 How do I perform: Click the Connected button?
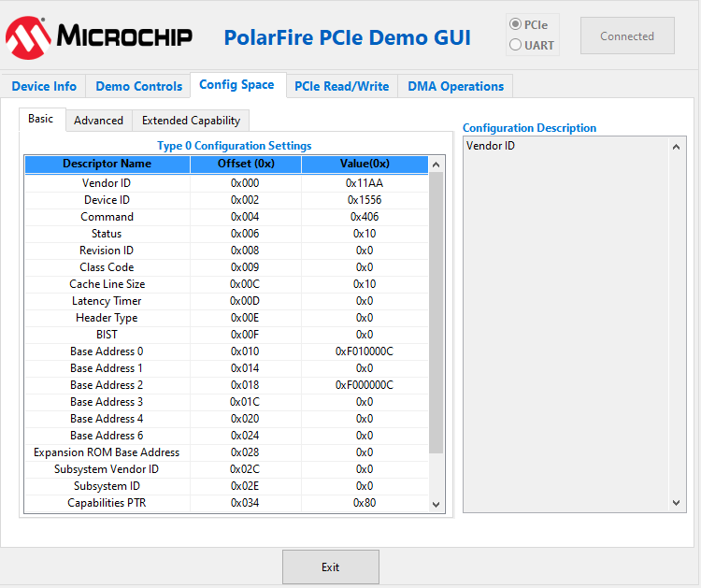tap(627, 36)
